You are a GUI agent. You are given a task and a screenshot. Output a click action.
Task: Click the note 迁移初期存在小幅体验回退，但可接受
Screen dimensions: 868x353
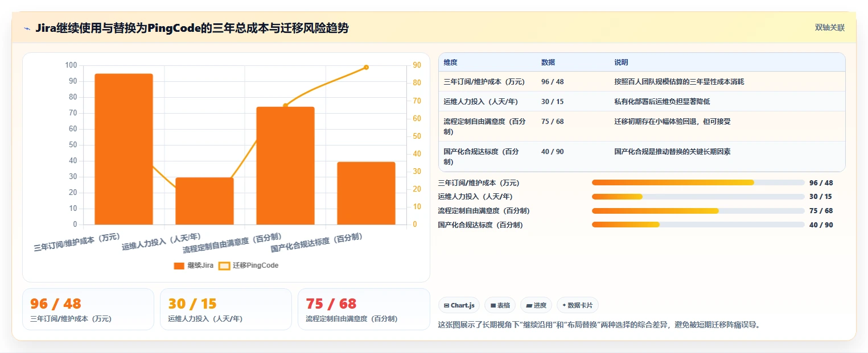click(x=672, y=121)
